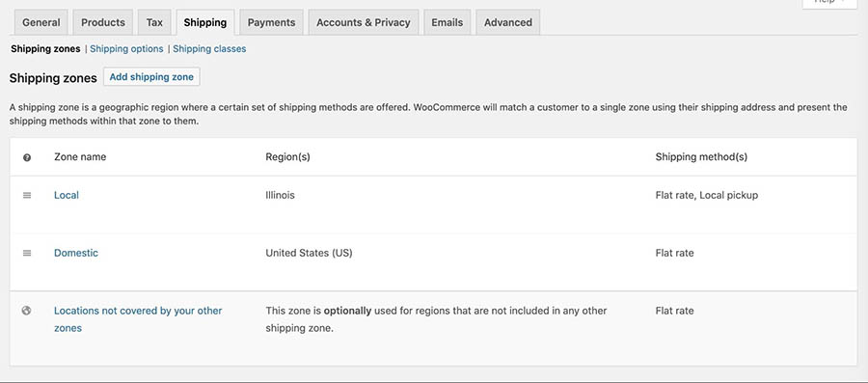This screenshot has width=868, height=383.
Task: Switch to the Emails tab
Action: point(448,23)
